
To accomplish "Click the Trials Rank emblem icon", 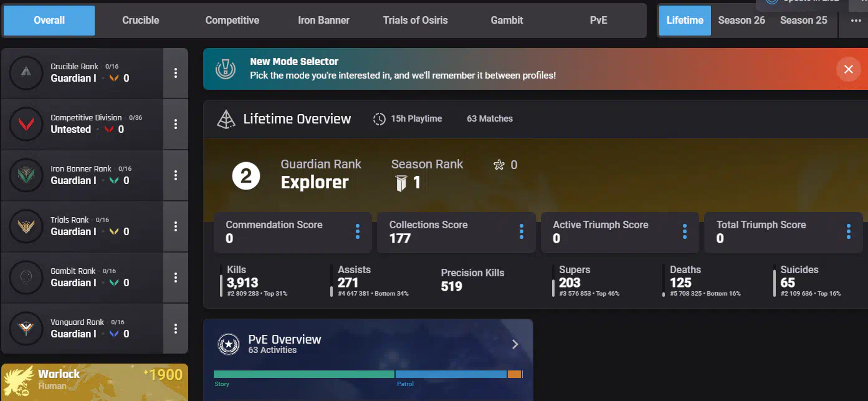I will pyautogui.click(x=26, y=226).
